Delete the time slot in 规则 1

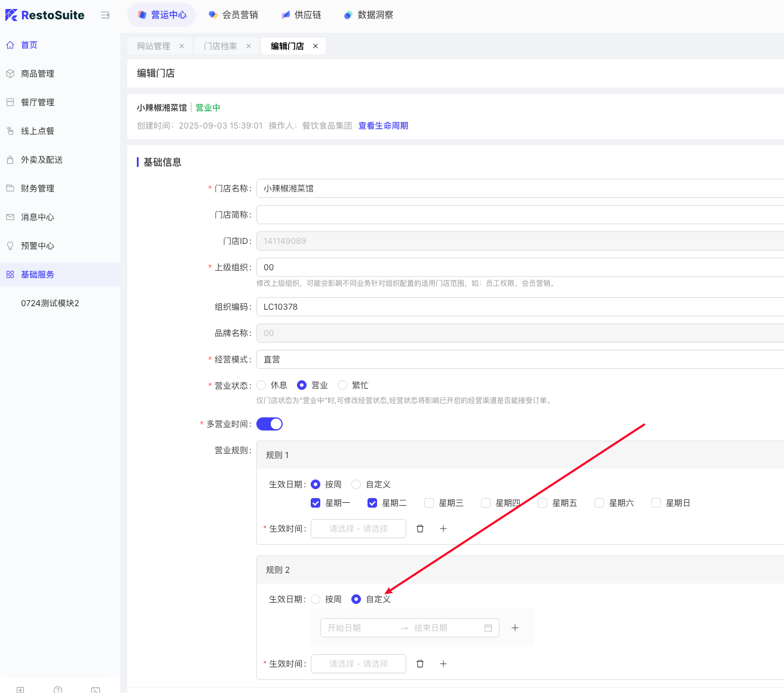click(420, 529)
